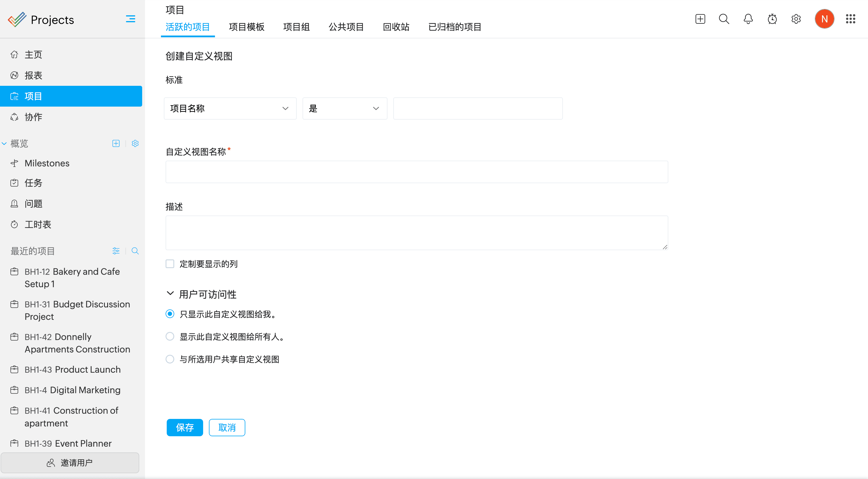Select 显示此自定义视图给所有人 radio option
The image size is (868, 479).
170,337
